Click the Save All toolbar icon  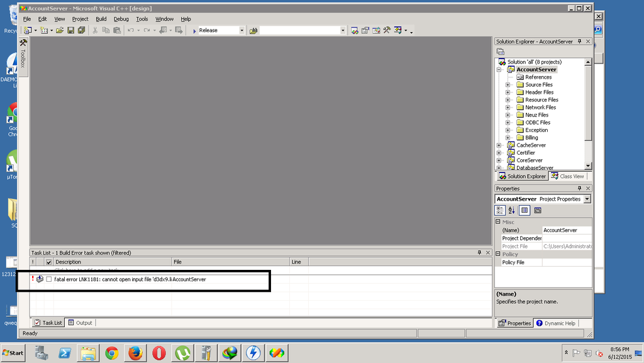pyautogui.click(x=81, y=30)
